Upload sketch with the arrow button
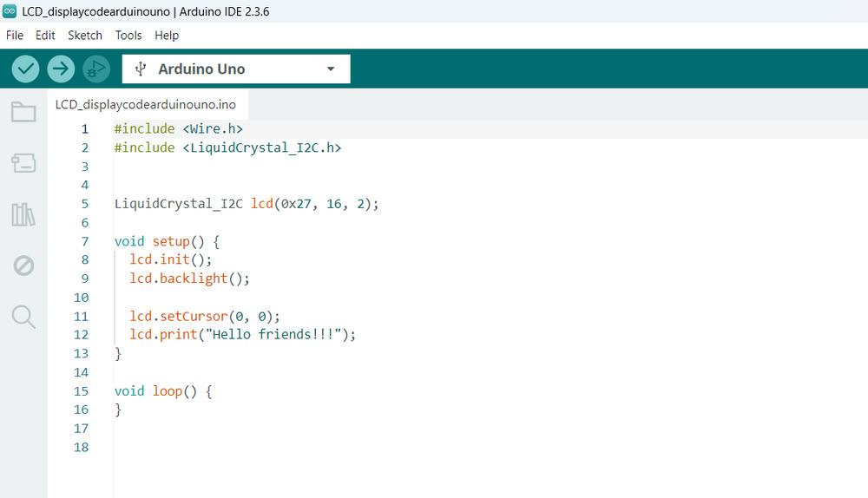868x498 pixels. click(x=61, y=69)
